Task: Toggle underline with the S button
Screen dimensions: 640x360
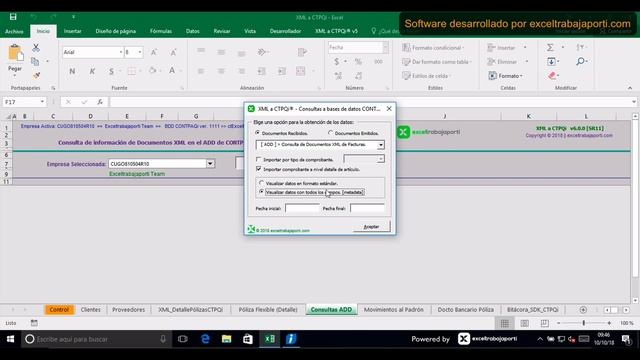Action: 111,71
